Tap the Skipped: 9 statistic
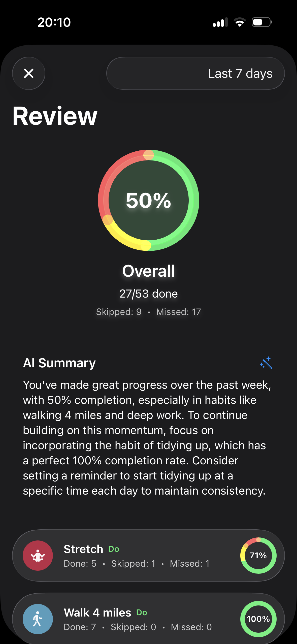Screen dimensions: 297x644 coord(119,312)
